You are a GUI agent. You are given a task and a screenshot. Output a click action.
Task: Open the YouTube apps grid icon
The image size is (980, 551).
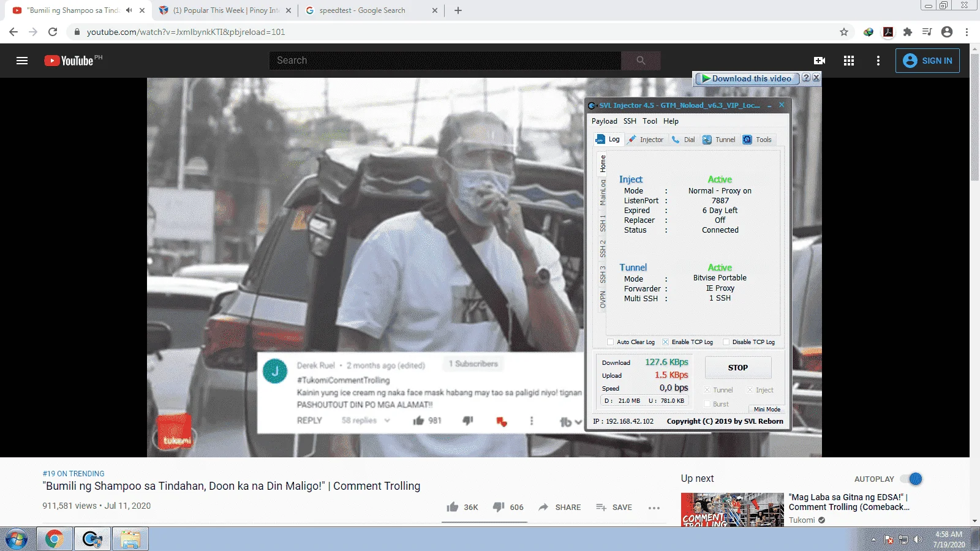[x=849, y=61]
